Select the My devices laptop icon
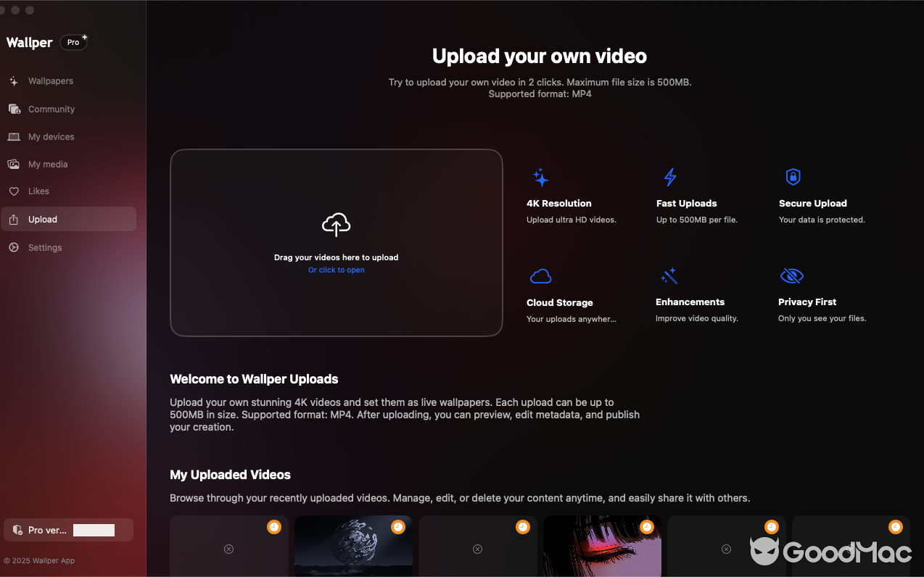Viewport: 924px width, 577px height. (15, 136)
